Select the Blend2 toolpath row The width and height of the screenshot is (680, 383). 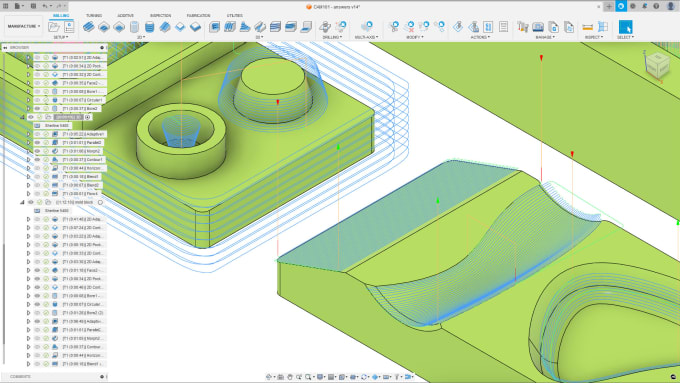pyautogui.click(x=69, y=185)
